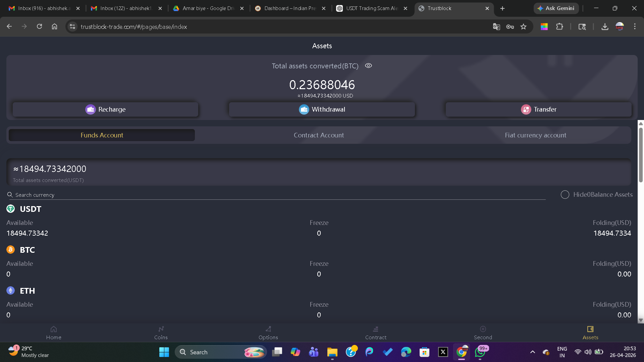Click the Transfer icon

(526, 109)
